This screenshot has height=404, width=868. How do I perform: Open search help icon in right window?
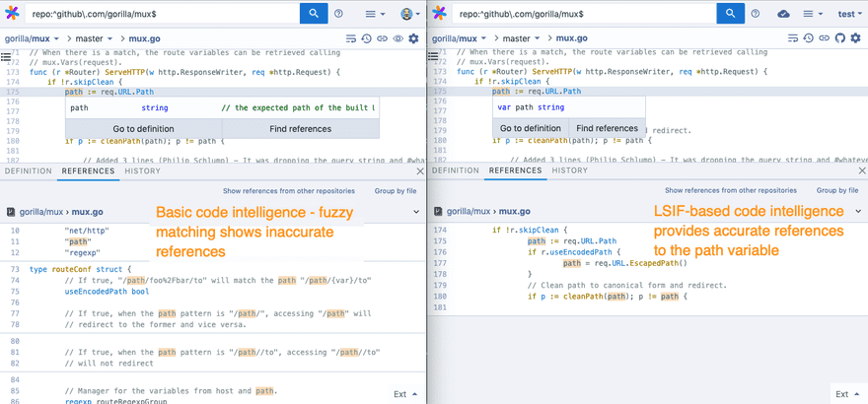(756, 14)
